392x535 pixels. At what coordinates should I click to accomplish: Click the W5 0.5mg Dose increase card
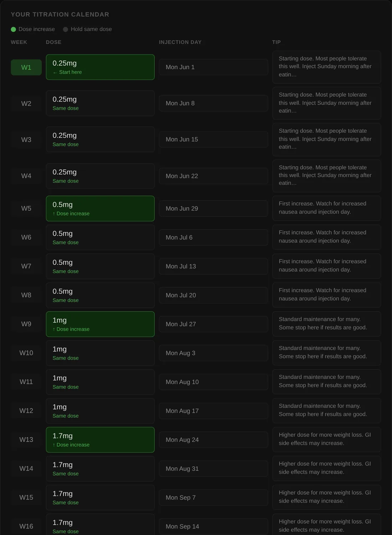100,209
